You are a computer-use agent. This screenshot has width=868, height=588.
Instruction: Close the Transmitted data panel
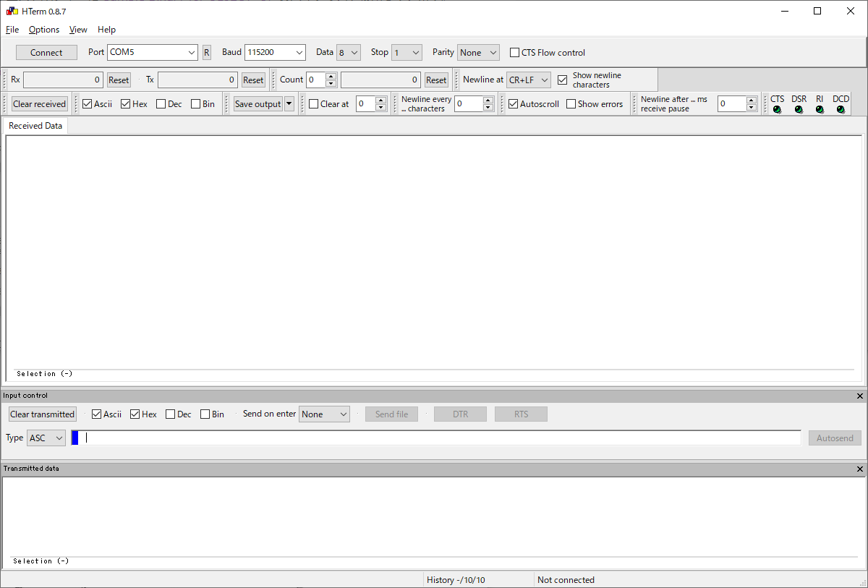click(860, 469)
